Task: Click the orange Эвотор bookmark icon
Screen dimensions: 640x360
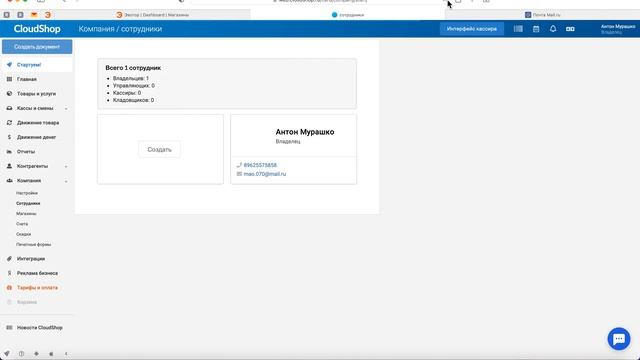Action: tap(48, 15)
